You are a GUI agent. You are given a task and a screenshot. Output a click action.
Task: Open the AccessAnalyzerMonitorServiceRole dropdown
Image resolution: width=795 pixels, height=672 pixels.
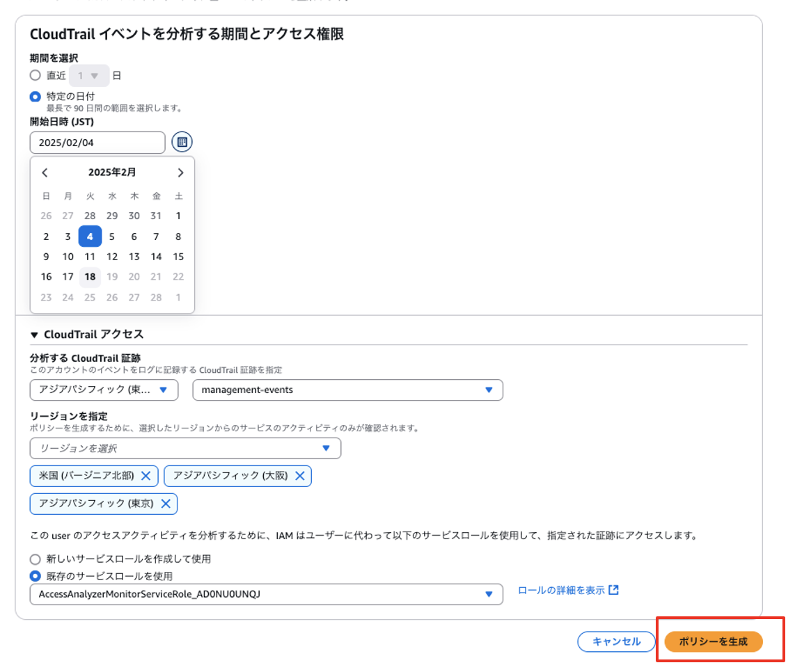point(266,594)
